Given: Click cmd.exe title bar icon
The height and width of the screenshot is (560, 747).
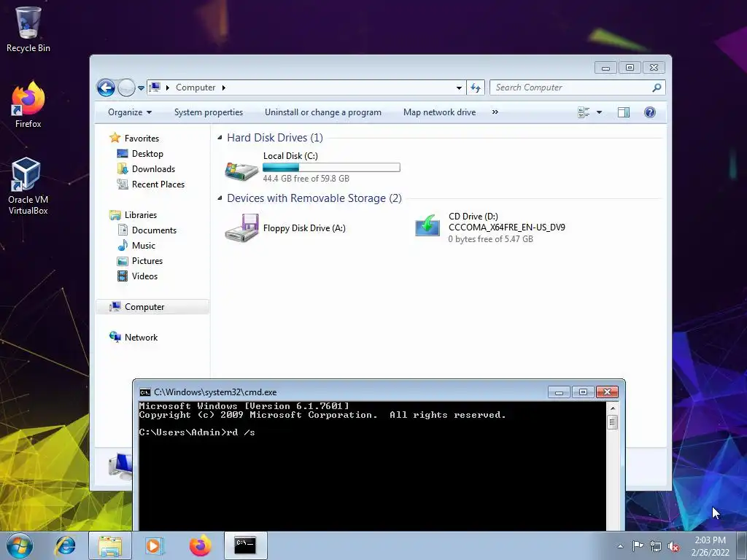Looking at the screenshot, I should click(x=145, y=392).
